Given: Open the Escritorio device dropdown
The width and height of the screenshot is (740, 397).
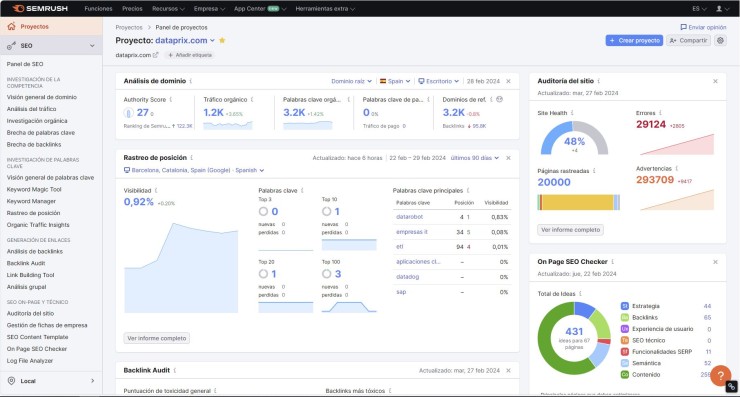Looking at the screenshot, I should pyautogui.click(x=439, y=81).
